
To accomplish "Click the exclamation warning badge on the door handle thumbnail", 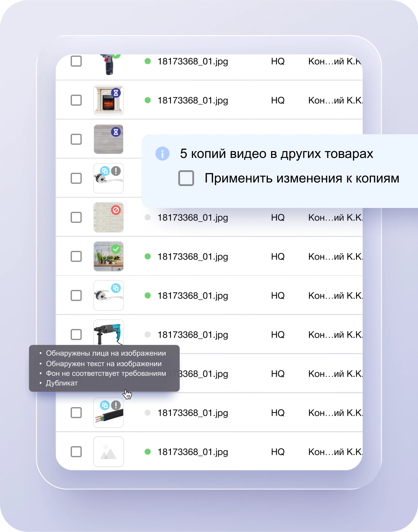I will (x=116, y=171).
